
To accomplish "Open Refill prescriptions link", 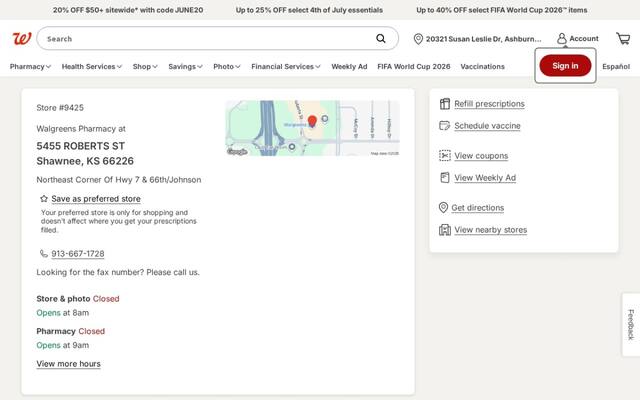I will tap(489, 104).
